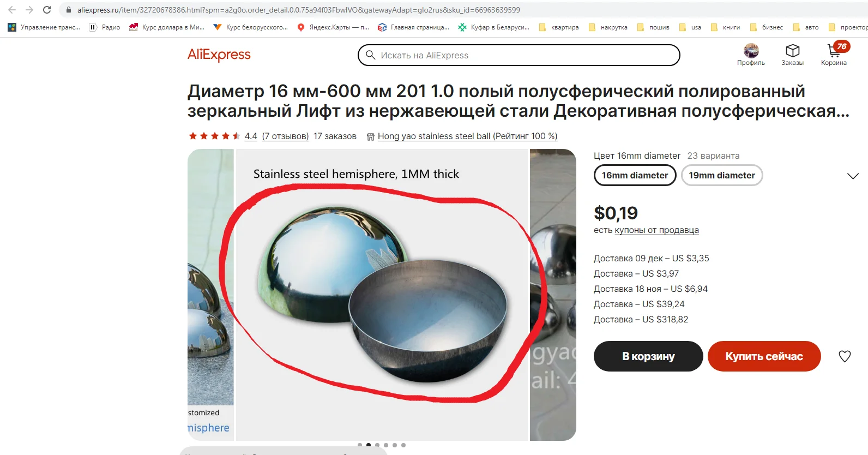Open the Orders box icon
The image size is (868, 455).
(x=792, y=51)
